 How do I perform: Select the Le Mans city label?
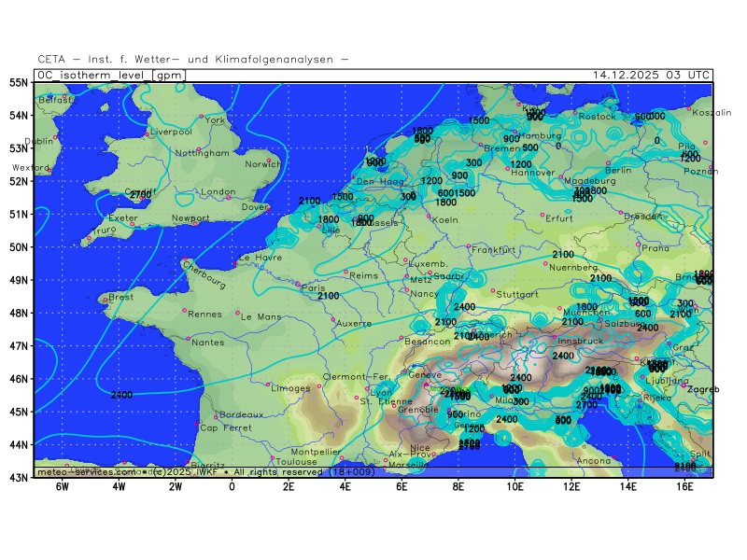tap(261, 317)
